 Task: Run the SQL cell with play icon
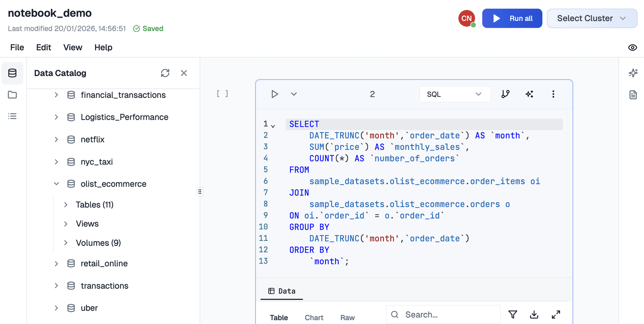(275, 94)
